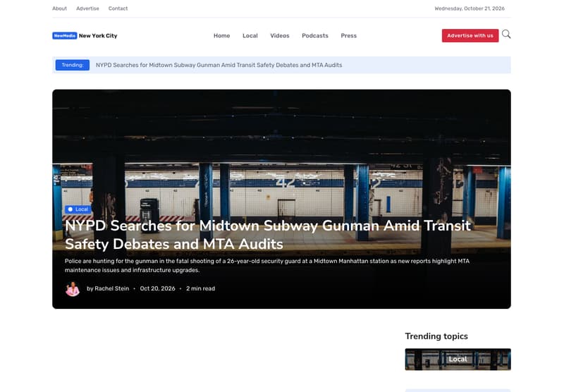
Task: Open the About link
Action: pos(60,8)
